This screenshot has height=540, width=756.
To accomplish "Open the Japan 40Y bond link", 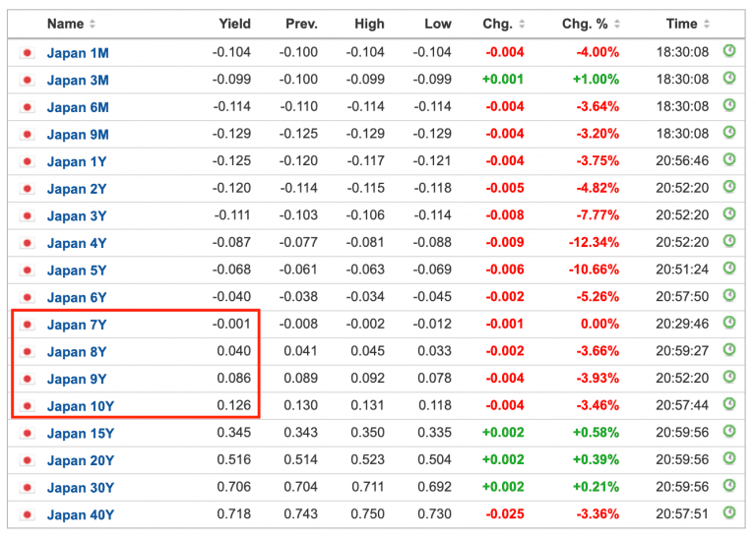I will 81,515.
